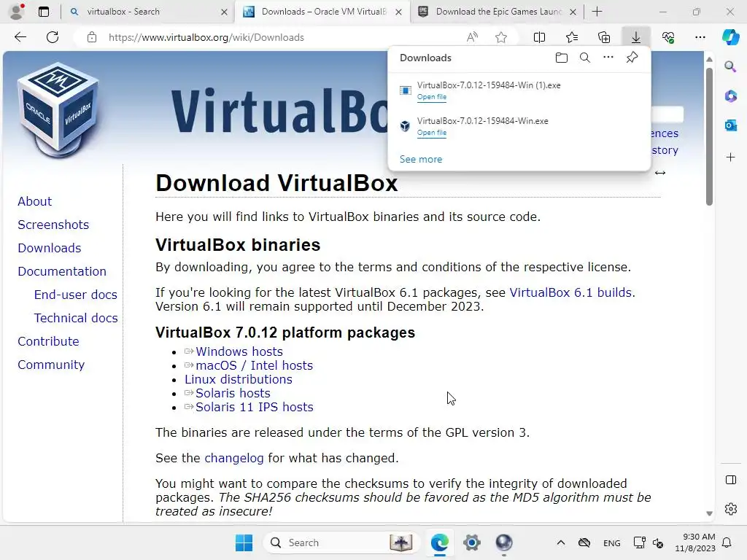747x560 pixels.
Task: Follow the VirtualBox 6.1 builds link
Action: pos(570,292)
